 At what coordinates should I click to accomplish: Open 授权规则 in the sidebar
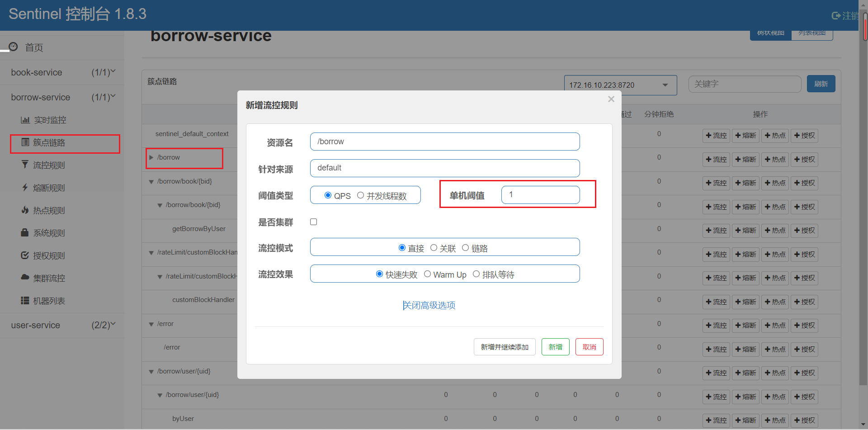49,255
